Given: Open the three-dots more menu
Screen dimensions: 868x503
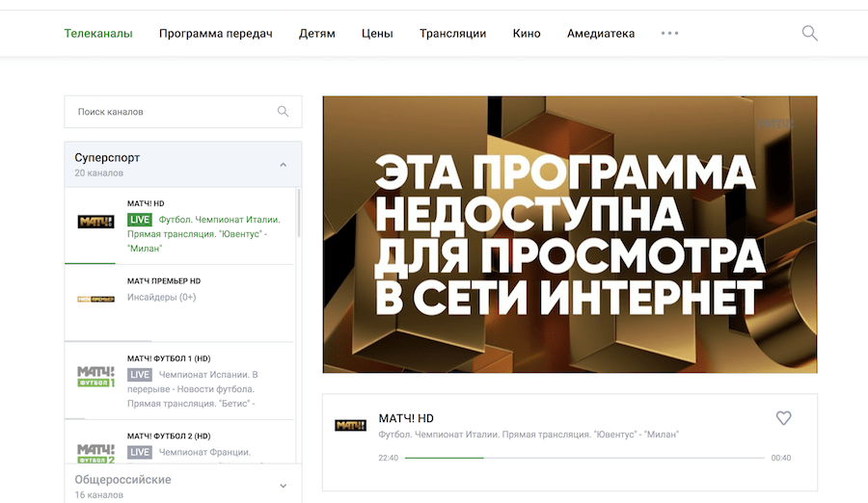Looking at the screenshot, I should click(x=669, y=34).
